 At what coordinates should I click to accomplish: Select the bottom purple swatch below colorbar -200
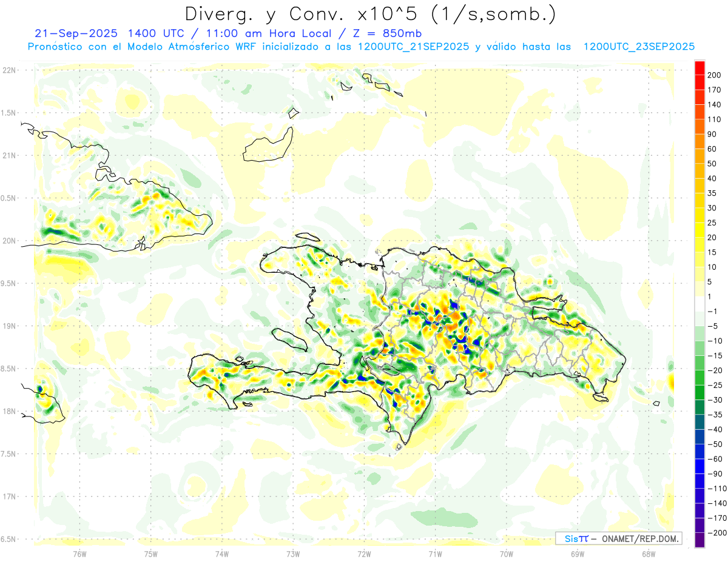(x=699, y=540)
